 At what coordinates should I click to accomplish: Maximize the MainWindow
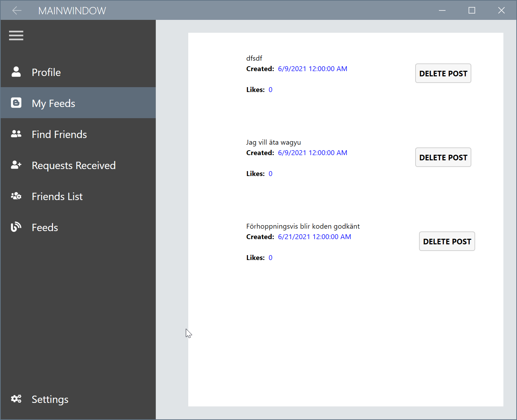472,10
